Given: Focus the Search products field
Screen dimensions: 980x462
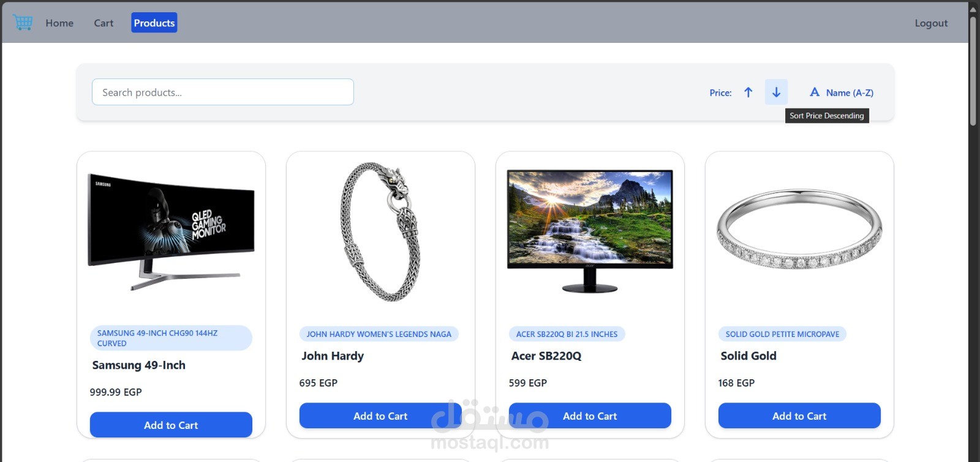Looking at the screenshot, I should click(x=223, y=92).
